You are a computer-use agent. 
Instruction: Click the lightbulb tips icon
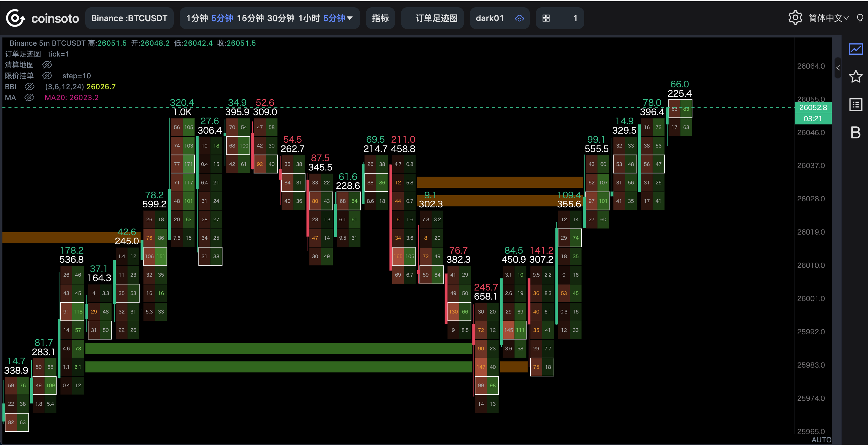coord(860,18)
